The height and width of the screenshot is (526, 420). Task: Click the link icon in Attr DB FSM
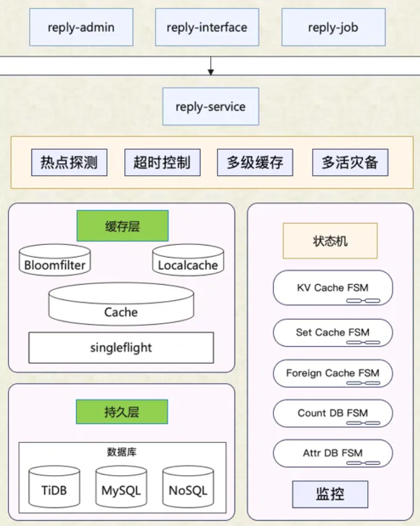pyautogui.click(x=362, y=464)
